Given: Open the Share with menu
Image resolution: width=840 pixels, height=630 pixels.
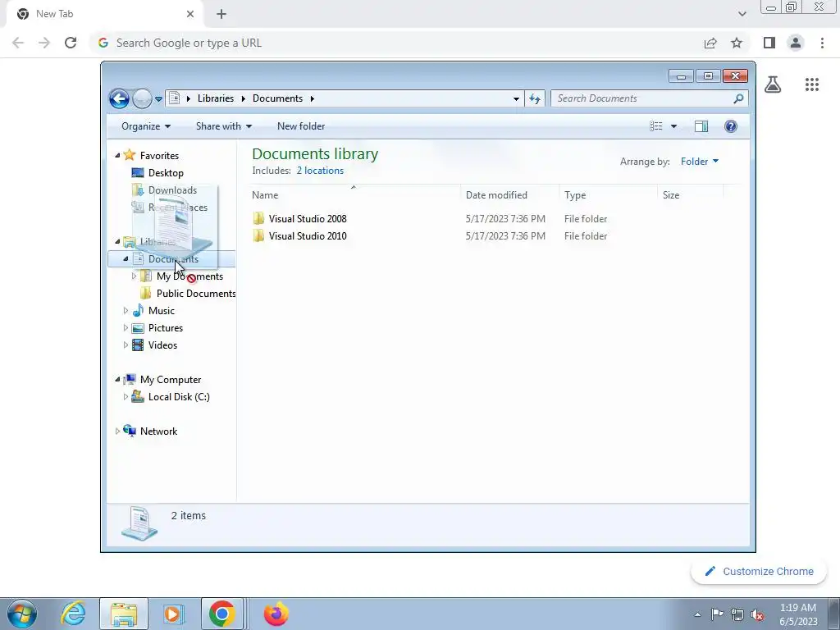Looking at the screenshot, I should pos(224,126).
